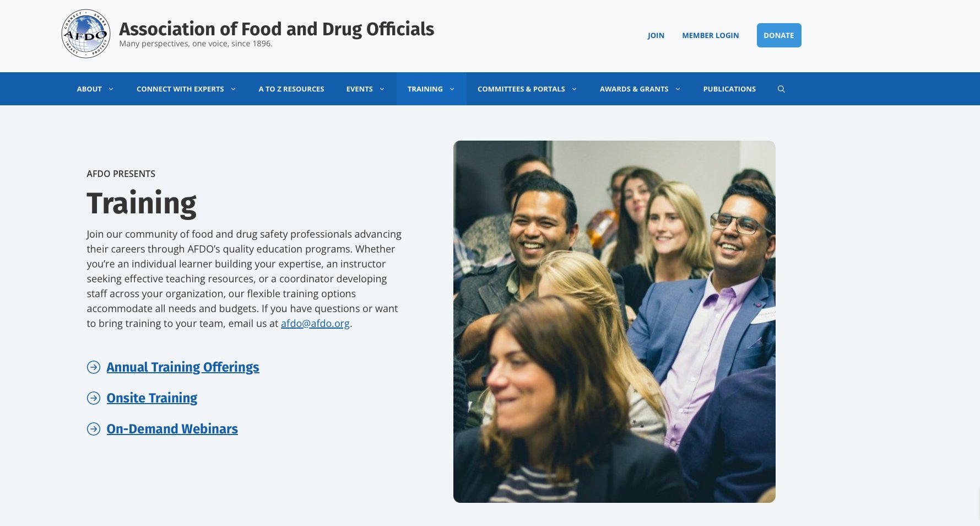Click the arrow icon beside Annual Training Offerings
Image resolution: width=980 pixels, height=526 pixels.
[94, 367]
